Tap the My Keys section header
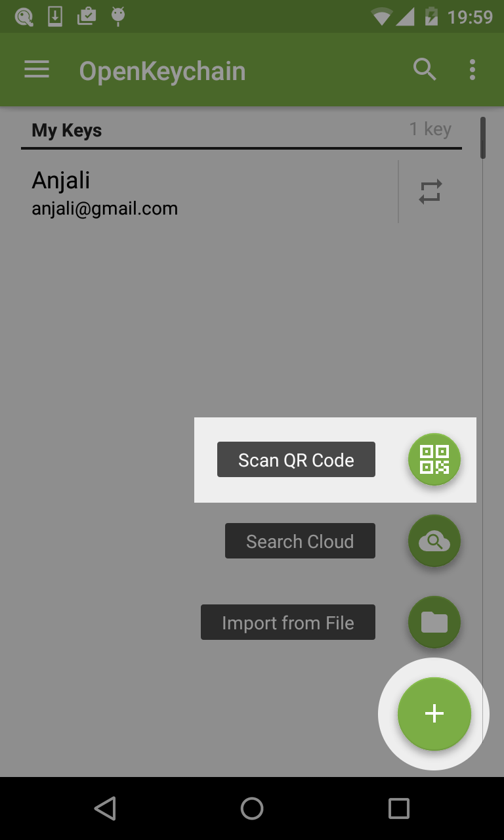The height and width of the screenshot is (840, 504). point(67,130)
